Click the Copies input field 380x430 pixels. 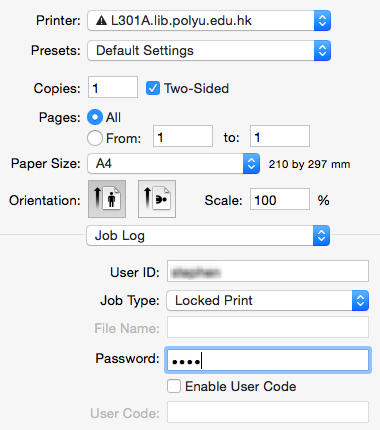[x=113, y=87]
